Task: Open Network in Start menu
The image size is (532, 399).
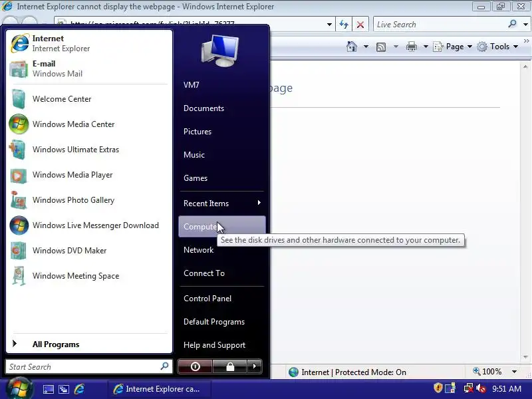Action: click(x=221, y=250)
